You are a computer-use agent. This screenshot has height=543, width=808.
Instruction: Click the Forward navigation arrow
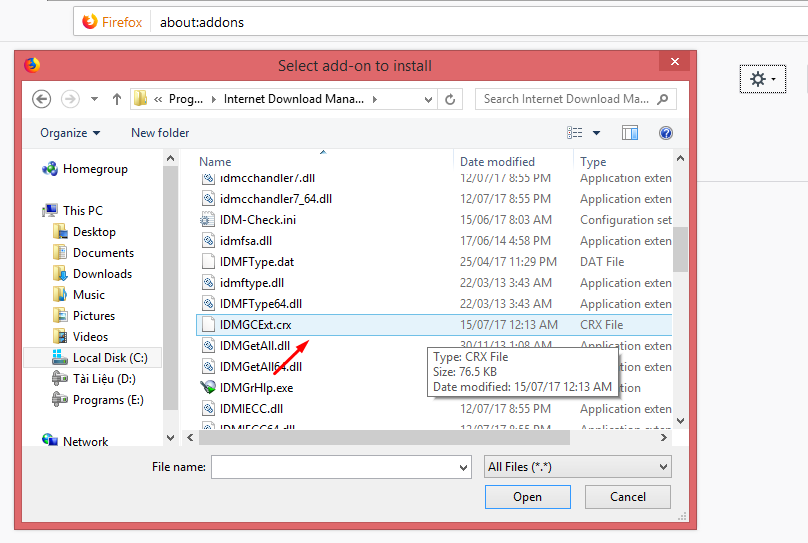[70, 99]
